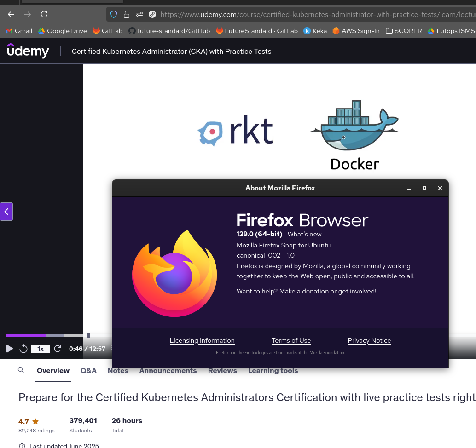The width and height of the screenshot is (476, 448).
Task: Open the FutureStandard · GitLab bookmark
Action: point(257,31)
